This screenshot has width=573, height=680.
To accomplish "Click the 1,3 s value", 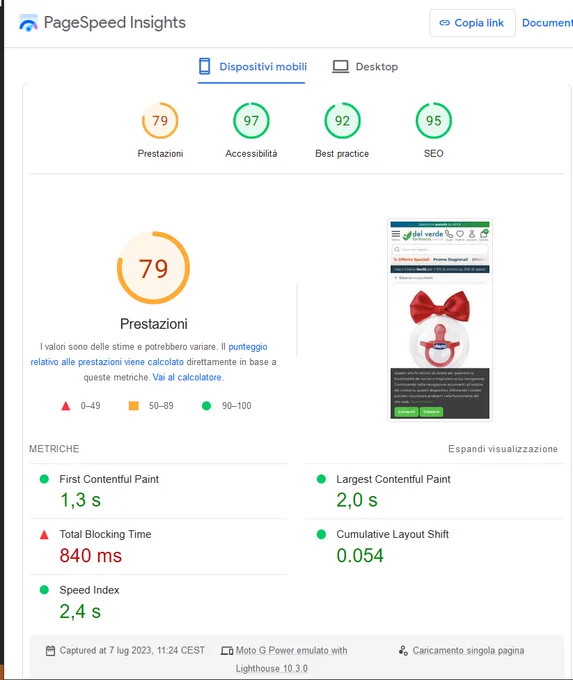I will pyautogui.click(x=80, y=500).
